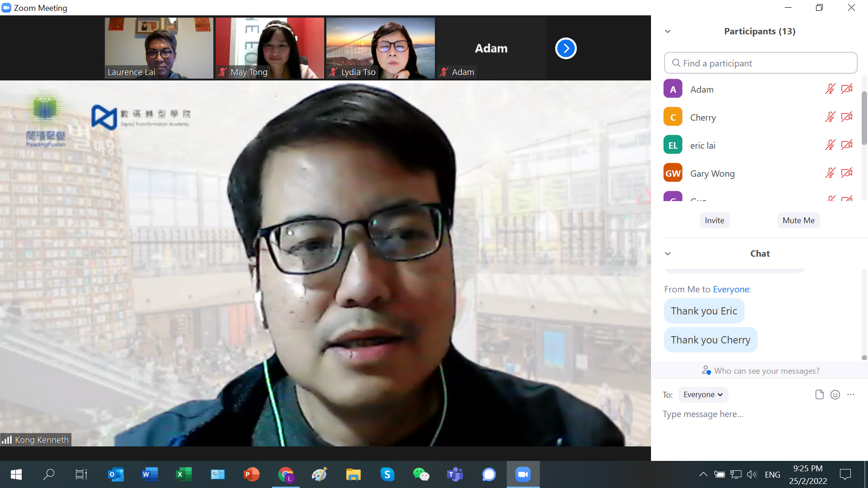The image size is (868, 488).
Task: Select Lydia Tso video thumbnail
Action: pos(381,48)
